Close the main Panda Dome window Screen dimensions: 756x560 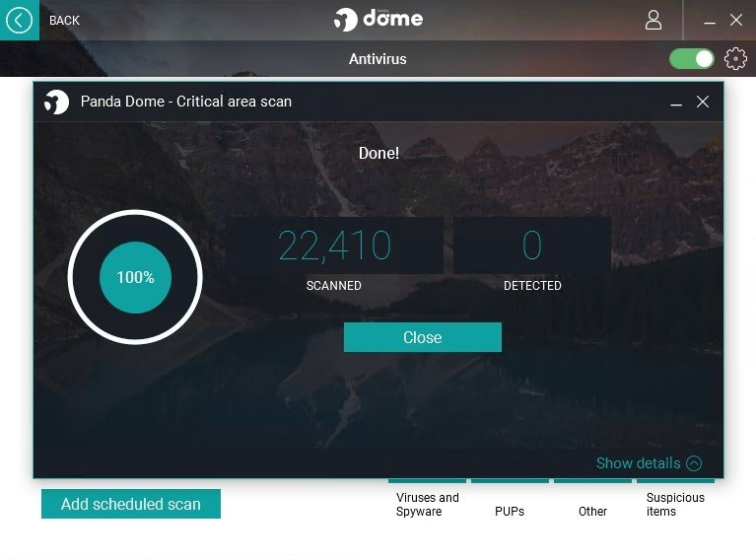click(735, 21)
